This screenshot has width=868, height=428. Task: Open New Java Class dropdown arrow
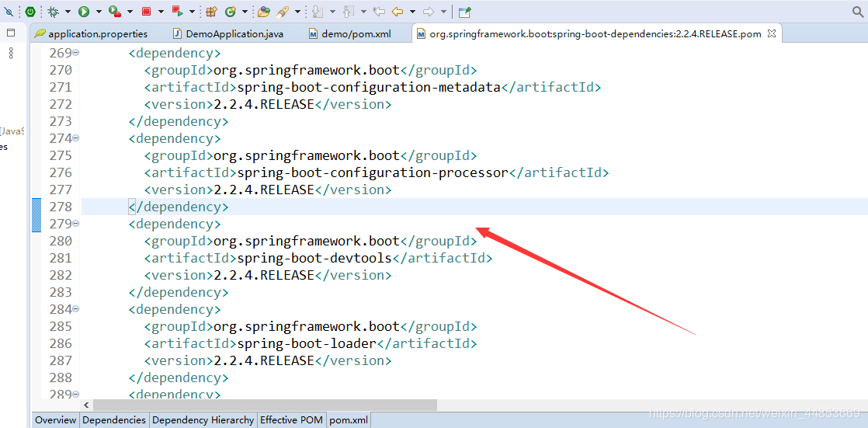click(245, 11)
